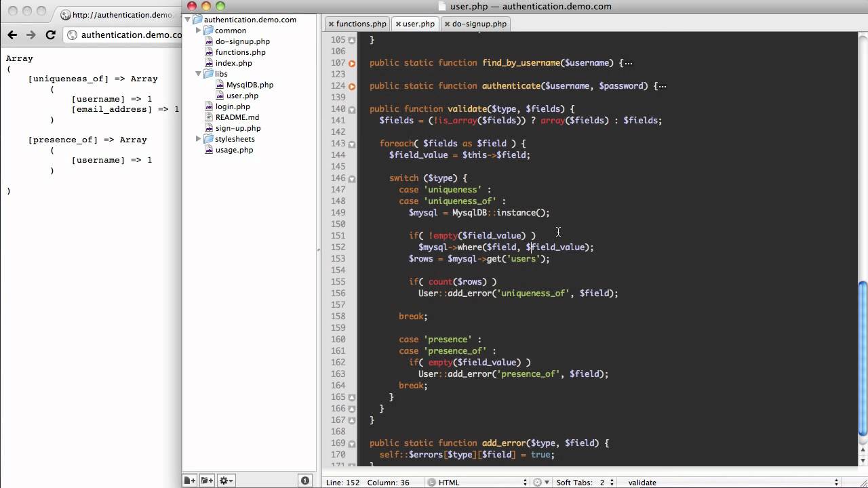
Task: Expand folded authenticate function at line 124
Action: [x=352, y=86]
